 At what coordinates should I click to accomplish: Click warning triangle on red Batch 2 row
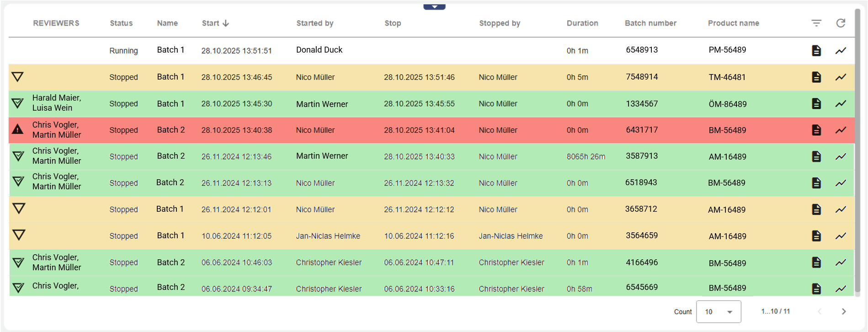(18, 129)
